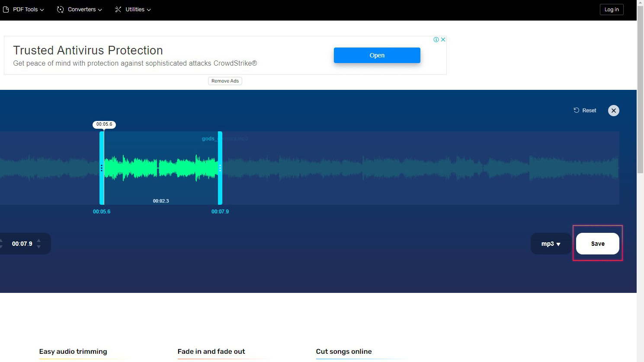This screenshot has width=644, height=362.
Task: Expand the Converters menu
Action: 80,10
